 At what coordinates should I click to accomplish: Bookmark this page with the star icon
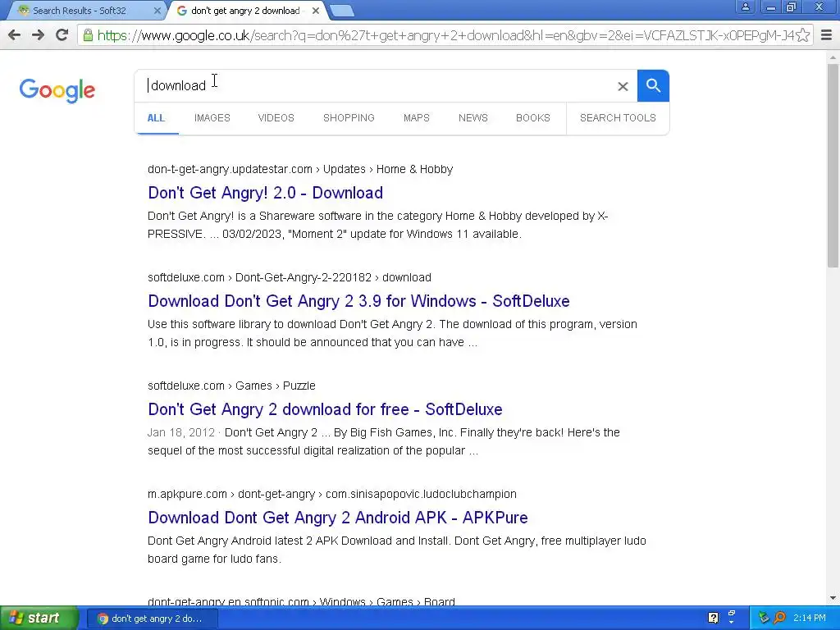802,35
